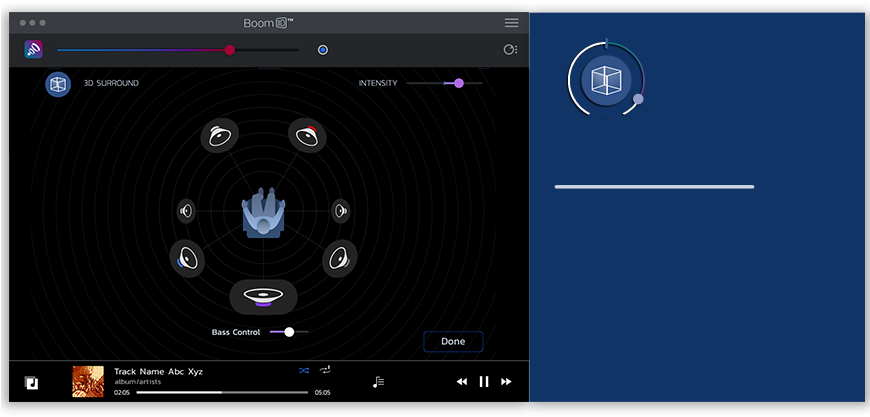870x417 pixels.
Task: Adjust the Bass Control slider
Action: 289,332
